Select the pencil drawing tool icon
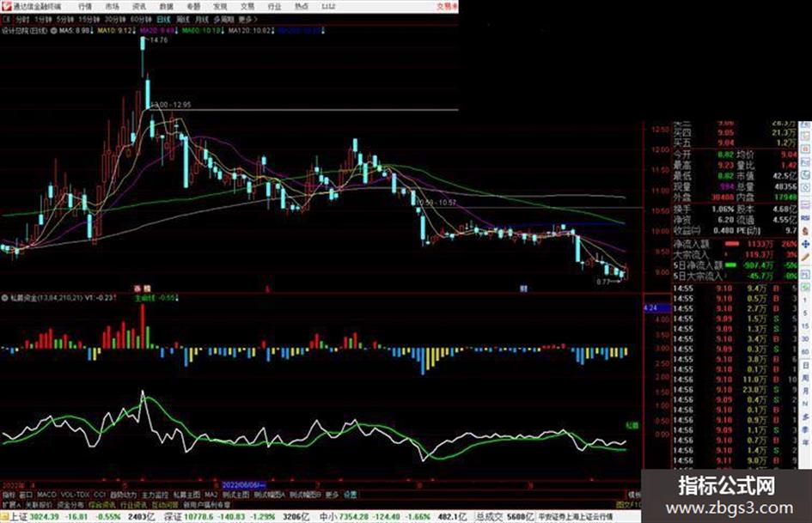 806,258
